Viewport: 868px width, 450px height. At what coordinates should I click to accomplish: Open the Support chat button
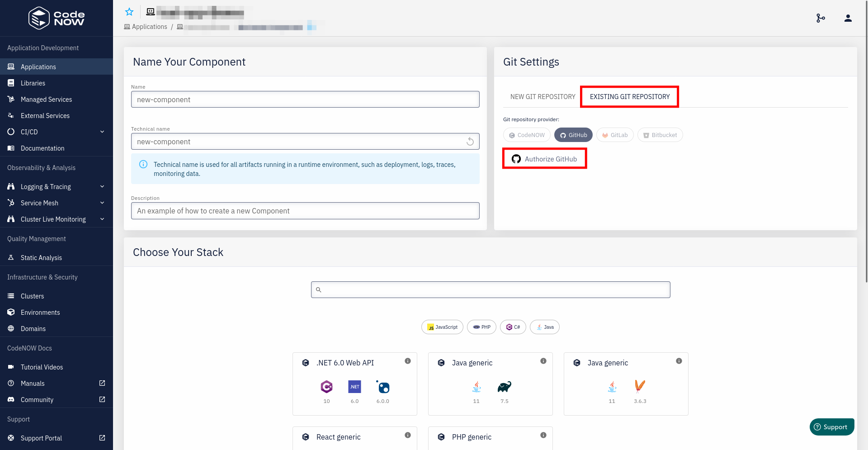click(x=832, y=427)
